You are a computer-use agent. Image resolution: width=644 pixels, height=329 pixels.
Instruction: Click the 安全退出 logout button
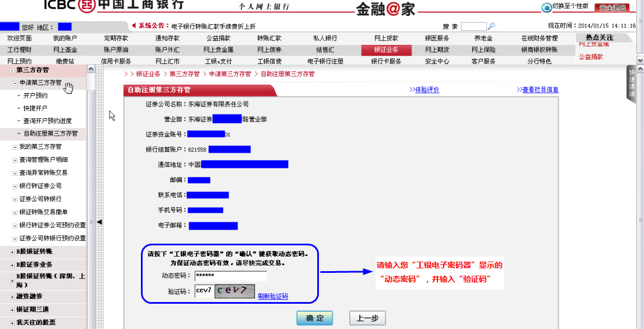tap(612, 7)
